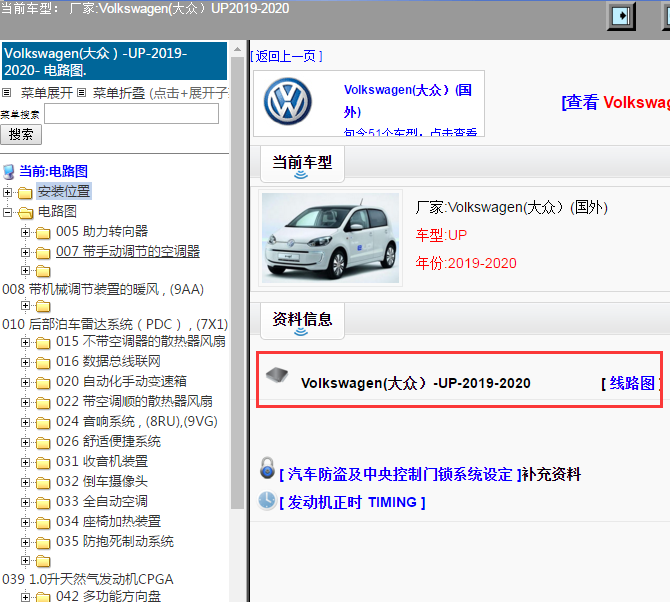The height and width of the screenshot is (602, 670).
Task: Click the 当前:电路图 tree root
Action: [x=53, y=171]
